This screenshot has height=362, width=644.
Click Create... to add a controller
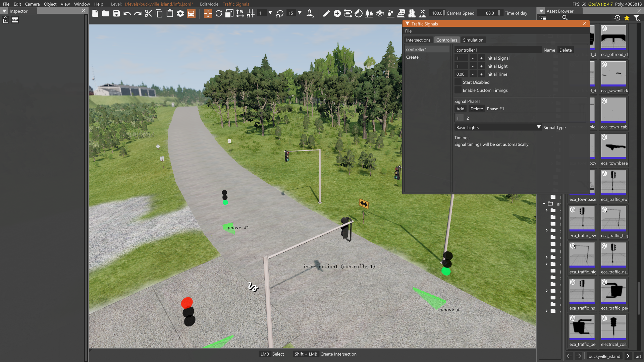(x=414, y=57)
